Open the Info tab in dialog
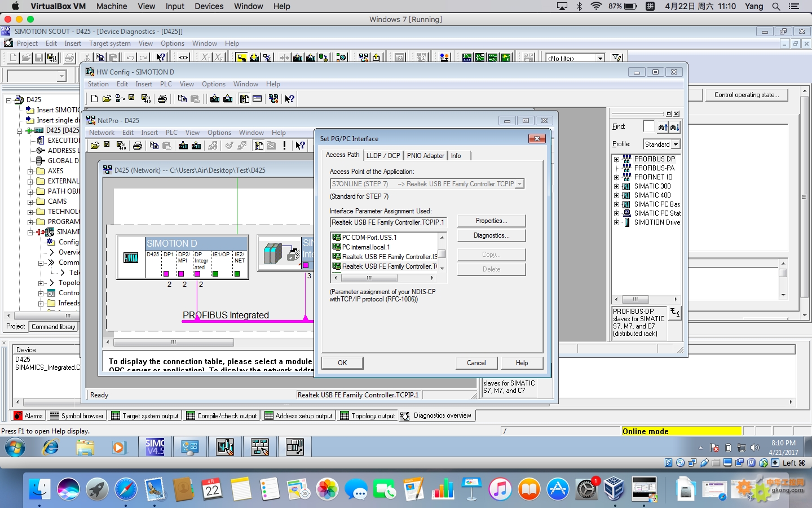 [456, 156]
